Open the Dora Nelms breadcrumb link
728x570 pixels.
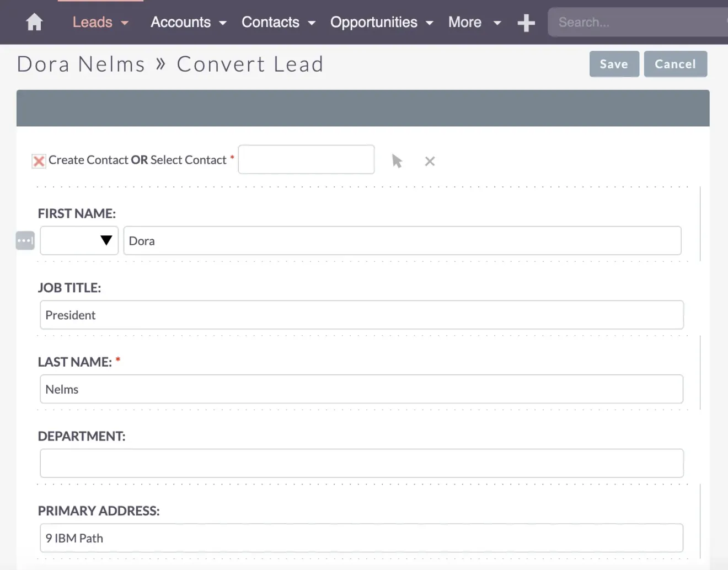click(x=81, y=63)
